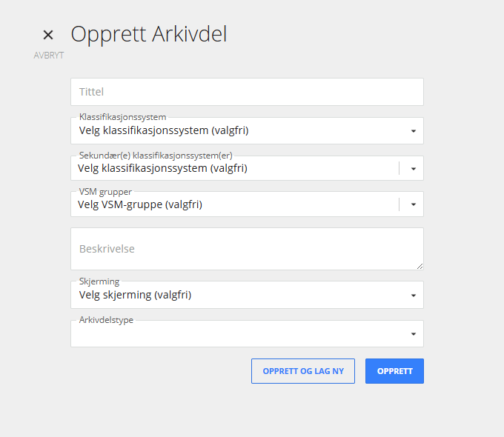Click the Skjerming dropdown arrow icon
The image size is (504, 437).
pos(414,296)
